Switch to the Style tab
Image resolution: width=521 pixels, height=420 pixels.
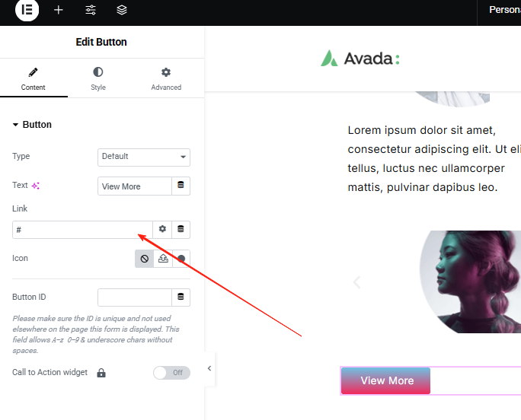tap(98, 78)
